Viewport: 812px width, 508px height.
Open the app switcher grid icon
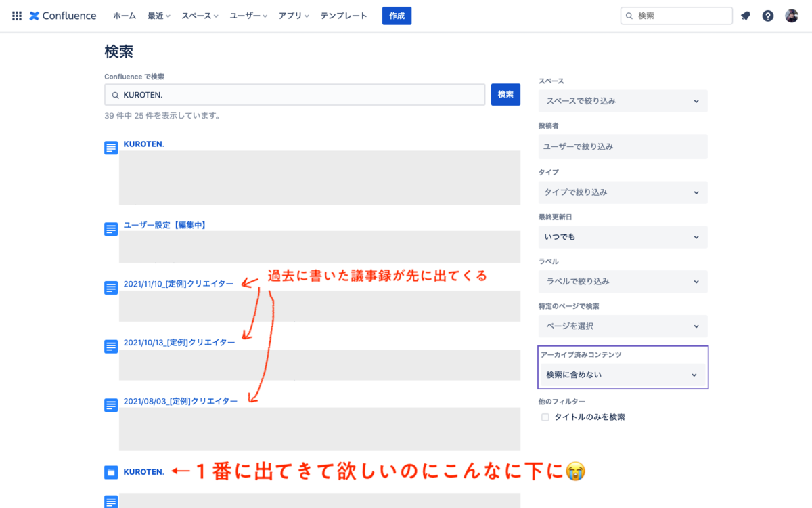17,16
